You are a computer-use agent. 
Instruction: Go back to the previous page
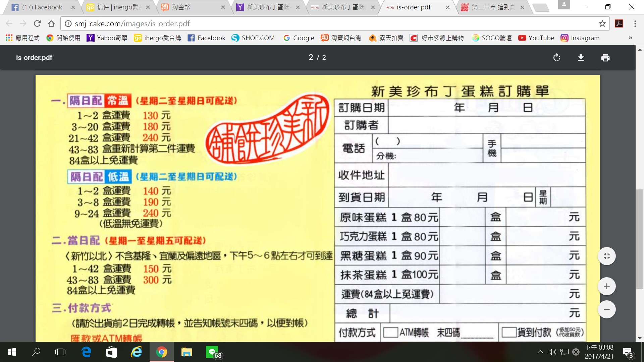pyautogui.click(x=9, y=23)
